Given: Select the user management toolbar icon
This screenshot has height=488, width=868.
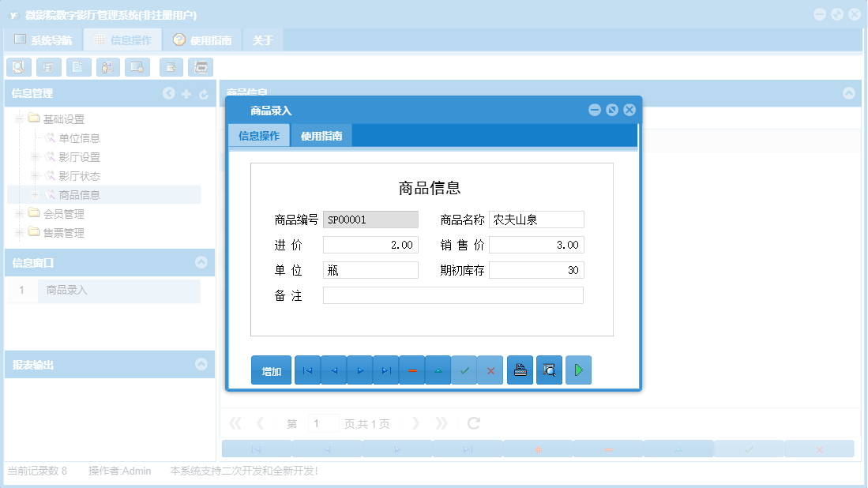Looking at the screenshot, I should coord(107,67).
